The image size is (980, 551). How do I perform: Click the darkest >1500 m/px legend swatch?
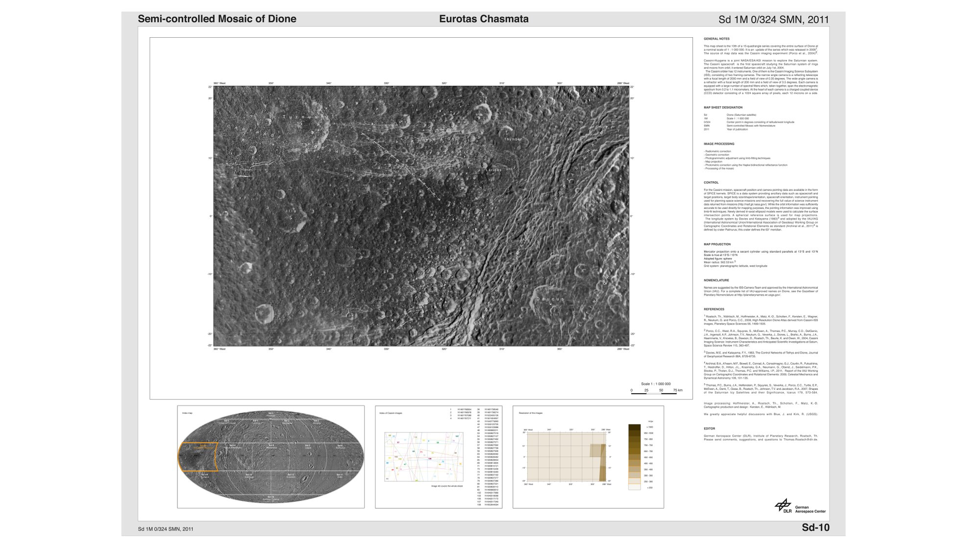634,427
